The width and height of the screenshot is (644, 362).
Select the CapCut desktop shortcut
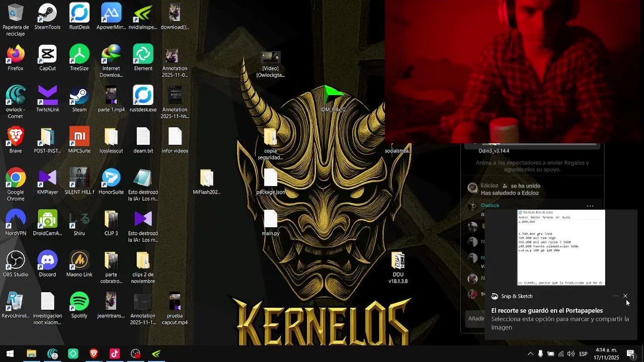pos(47,58)
